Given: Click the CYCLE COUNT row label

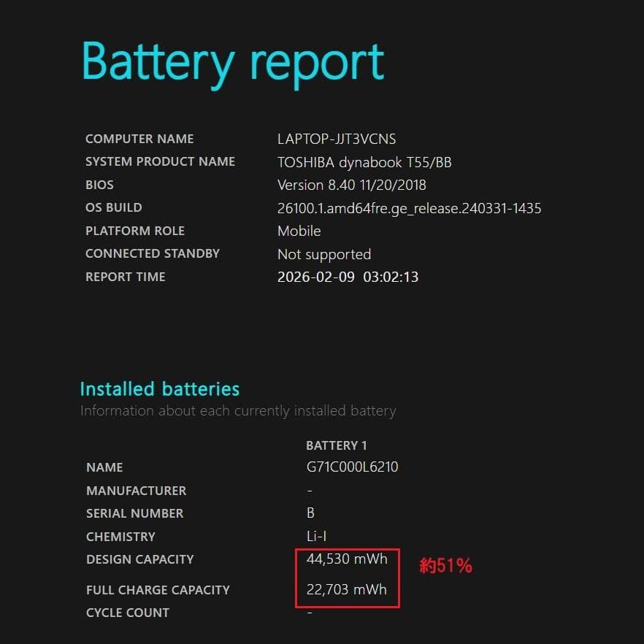Looking at the screenshot, I should click(128, 613).
